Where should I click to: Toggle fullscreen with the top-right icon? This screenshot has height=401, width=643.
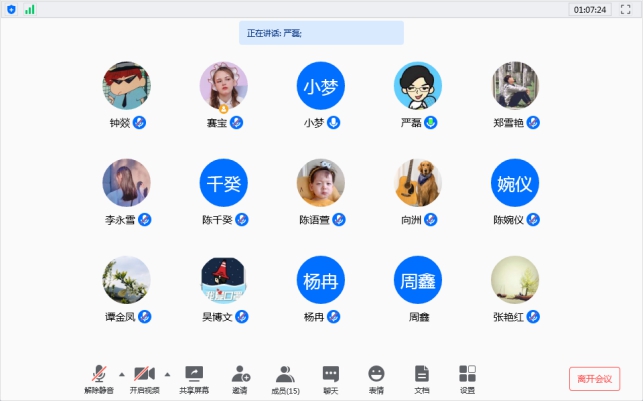625,9
